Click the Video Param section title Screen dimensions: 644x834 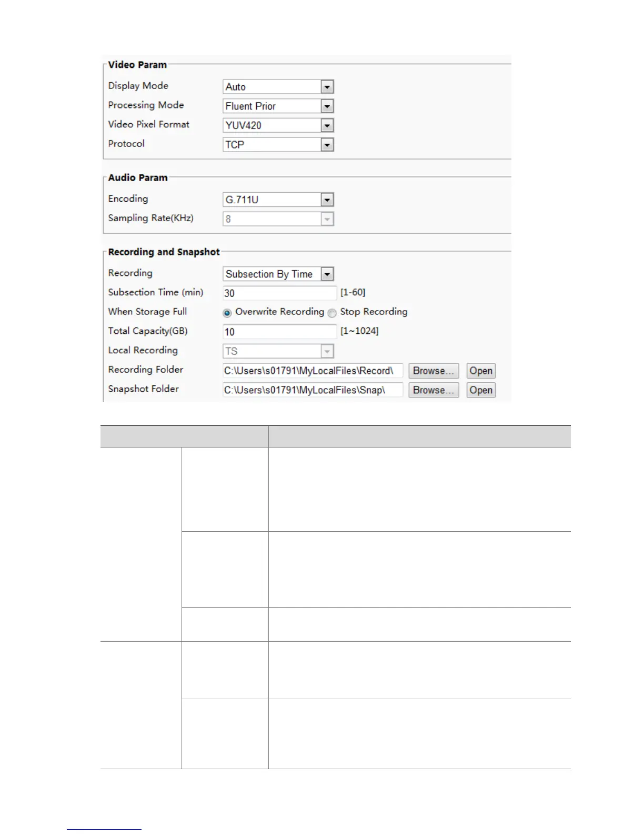(x=137, y=65)
